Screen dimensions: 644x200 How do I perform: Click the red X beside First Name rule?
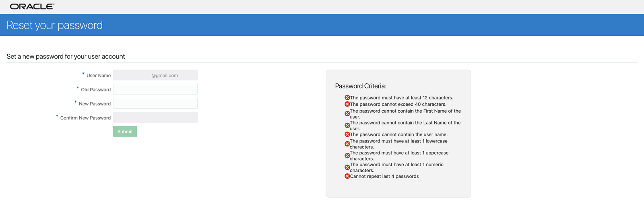click(347, 114)
